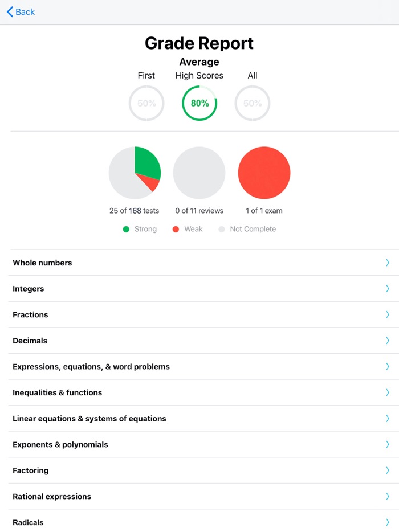Tap the Back arrow icon
This screenshot has width=399, height=532.
10,12
